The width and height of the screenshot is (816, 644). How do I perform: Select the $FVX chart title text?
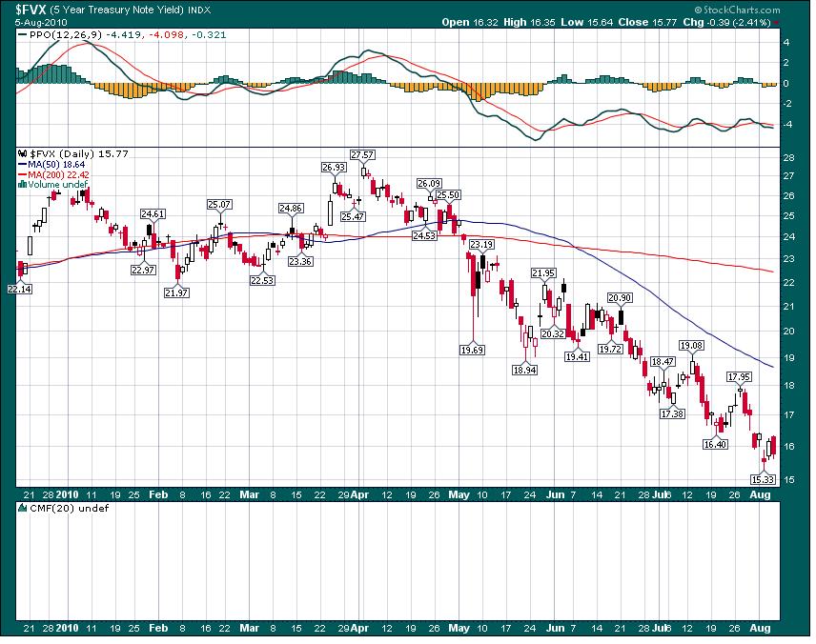click(31, 10)
